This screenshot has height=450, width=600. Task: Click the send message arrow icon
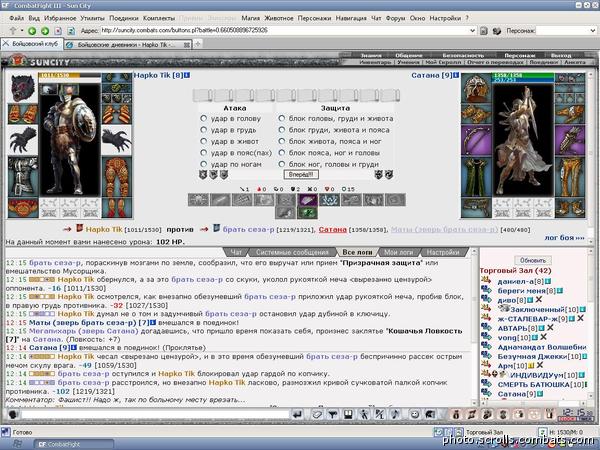[297, 414]
